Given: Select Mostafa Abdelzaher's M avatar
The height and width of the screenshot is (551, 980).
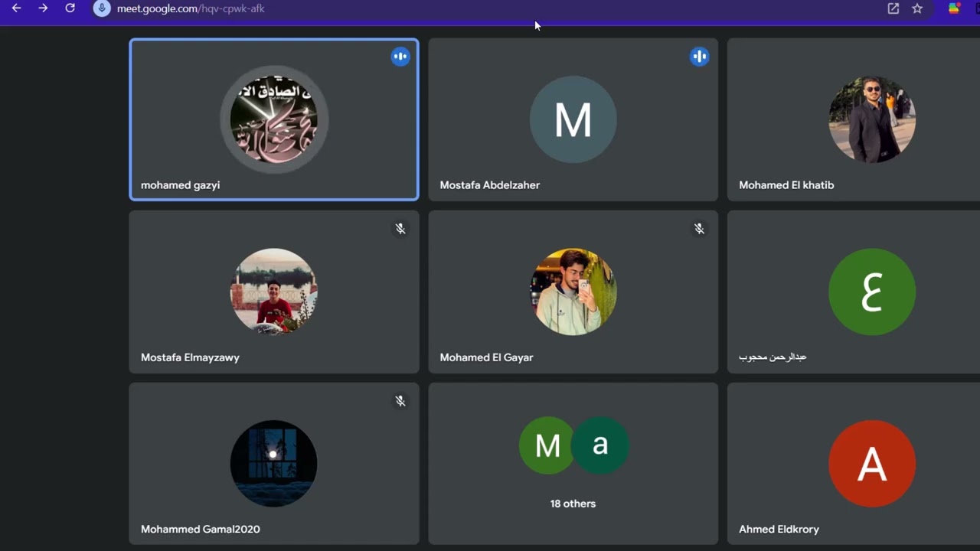Looking at the screenshot, I should (x=573, y=119).
